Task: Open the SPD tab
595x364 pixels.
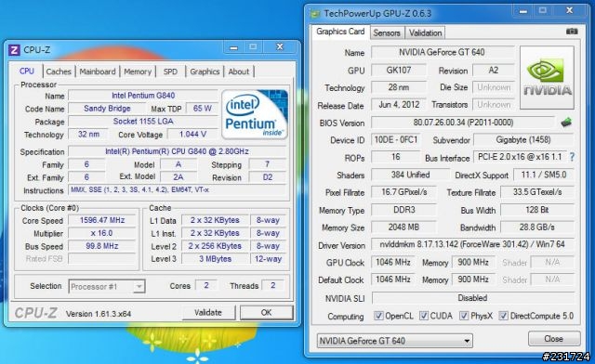Action: [170, 71]
